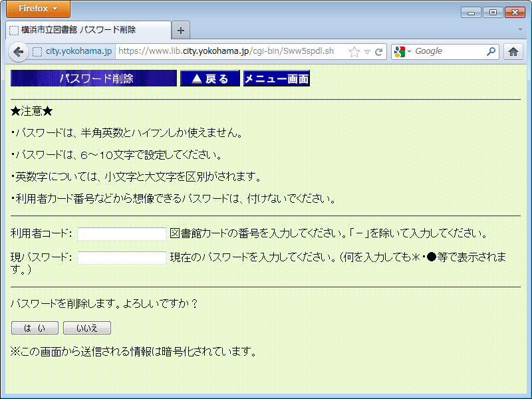This screenshot has width=532, height=399.
Task: Show the list-all-tabs dropdown arrow
Action: [x=520, y=31]
